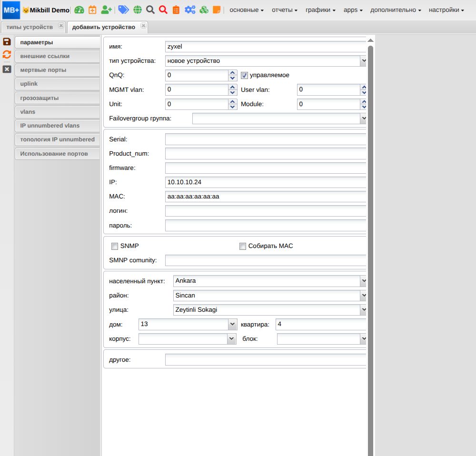Open the 'графики' menu
476x456 pixels.
pyautogui.click(x=320, y=10)
